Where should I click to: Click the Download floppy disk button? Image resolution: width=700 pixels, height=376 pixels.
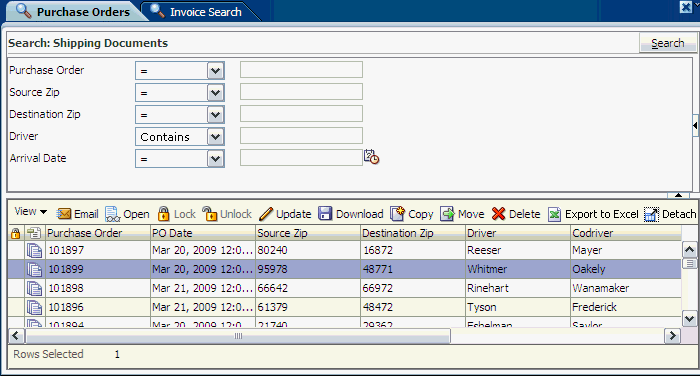coord(350,214)
